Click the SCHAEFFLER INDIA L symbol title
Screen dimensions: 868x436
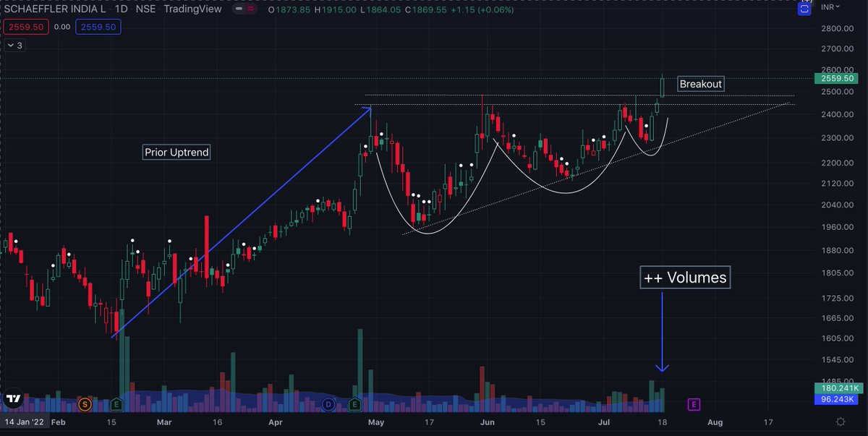54,10
